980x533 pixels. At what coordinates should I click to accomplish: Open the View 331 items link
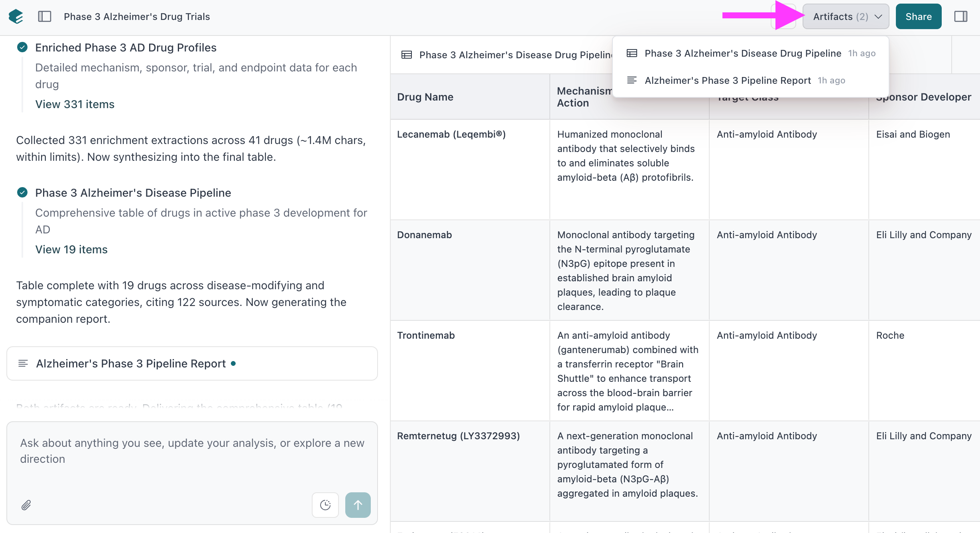(x=75, y=104)
